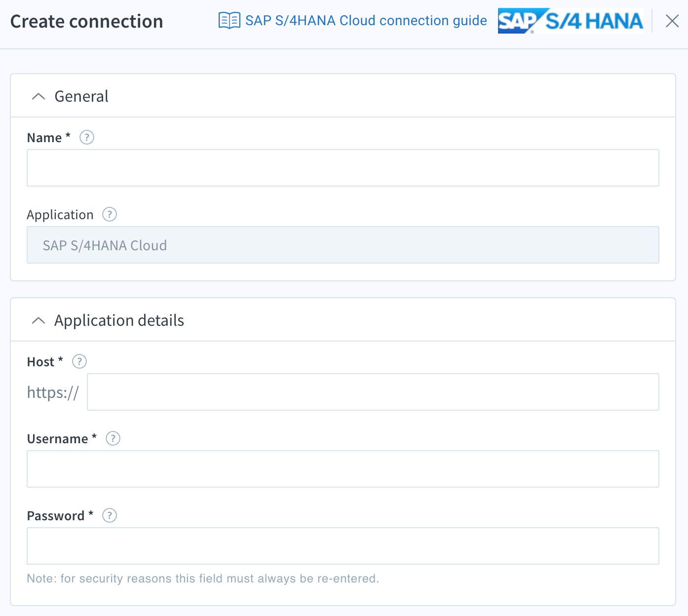Screen dimensions: 688x616
Task: Collapse the General section
Action: pyautogui.click(x=38, y=96)
